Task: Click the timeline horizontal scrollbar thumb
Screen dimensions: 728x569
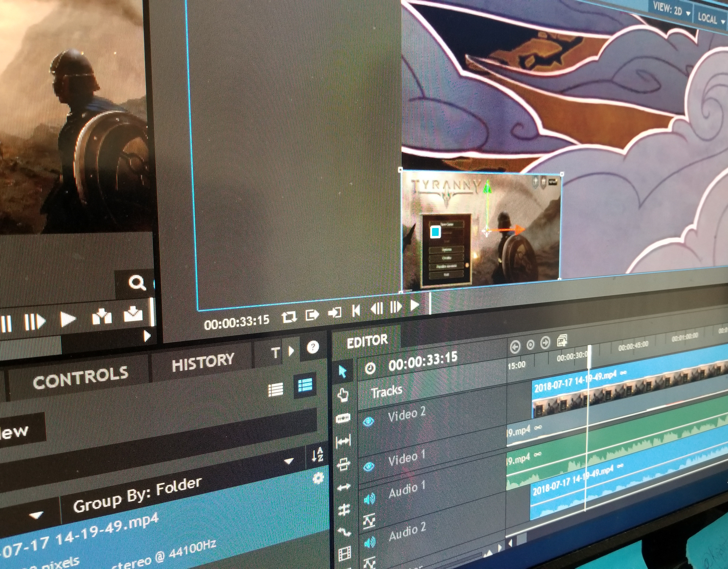Action: [x=522, y=538]
